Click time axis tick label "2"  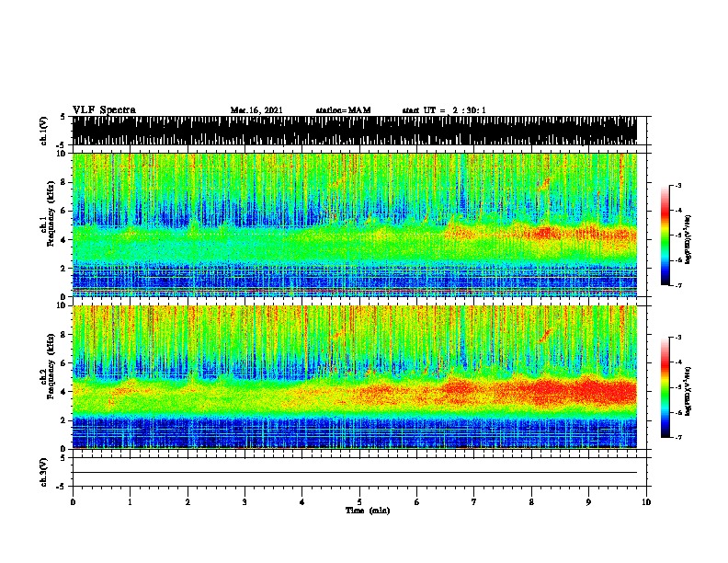tap(188, 501)
